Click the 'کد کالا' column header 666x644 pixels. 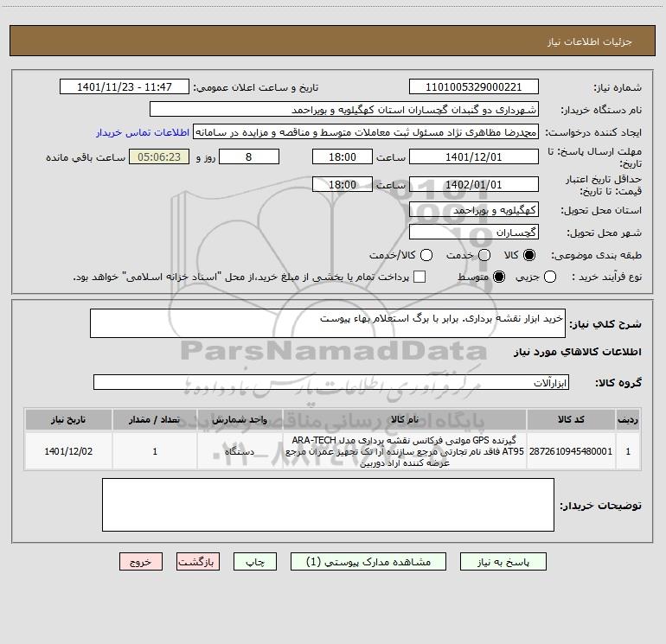pyautogui.click(x=571, y=419)
